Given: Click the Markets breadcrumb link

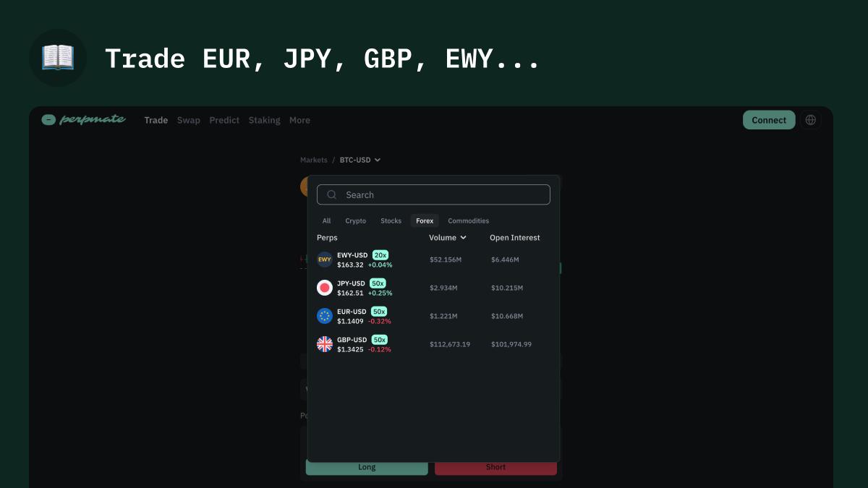Looking at the screenshot, I should click(314, 160).
